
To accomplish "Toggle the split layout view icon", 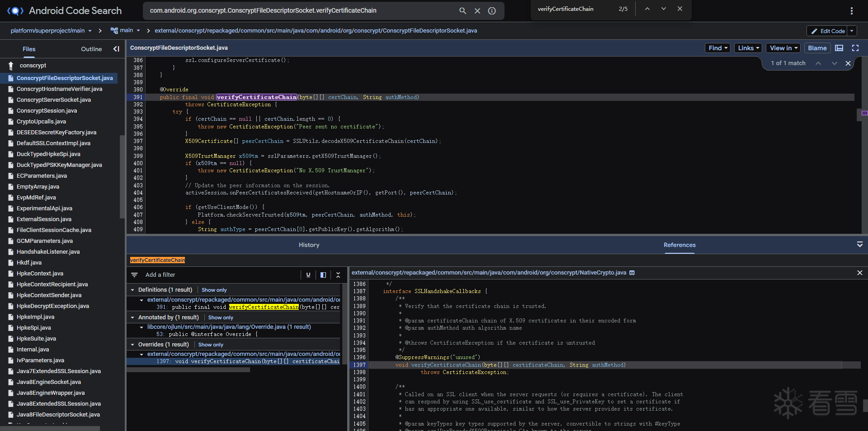I will click(x=839, y=48).
